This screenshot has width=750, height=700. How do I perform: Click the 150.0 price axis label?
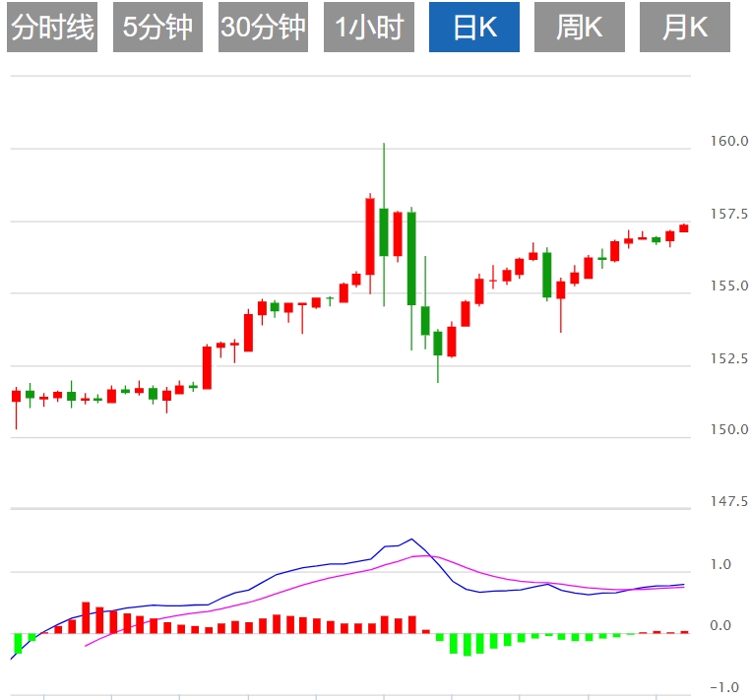(x=729, y=429)
